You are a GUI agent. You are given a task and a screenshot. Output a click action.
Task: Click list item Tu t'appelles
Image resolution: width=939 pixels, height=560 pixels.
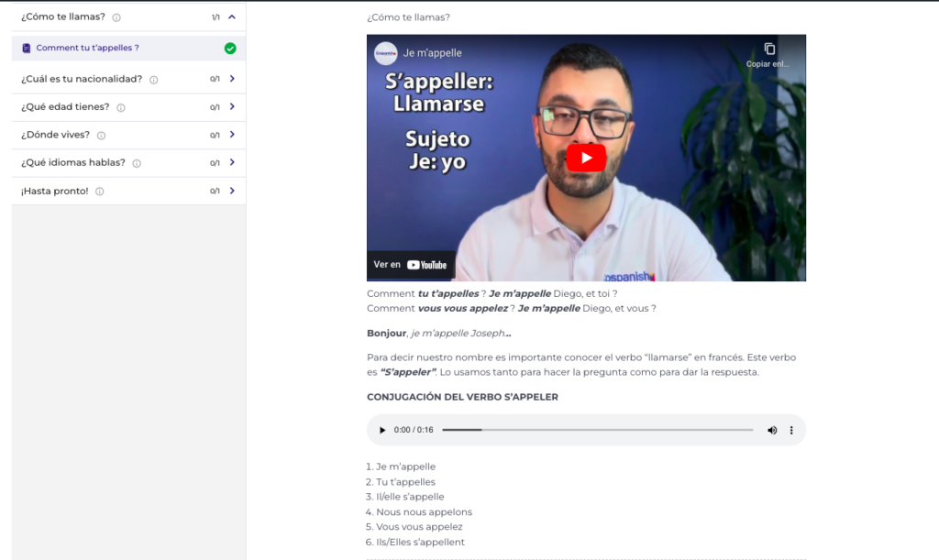(405, 482)
